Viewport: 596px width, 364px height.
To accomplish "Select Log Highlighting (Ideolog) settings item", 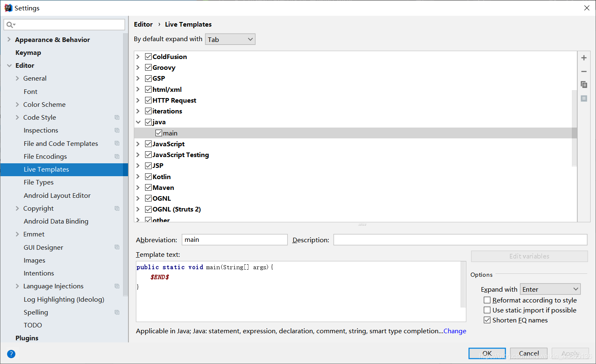I will coord(64,300).
